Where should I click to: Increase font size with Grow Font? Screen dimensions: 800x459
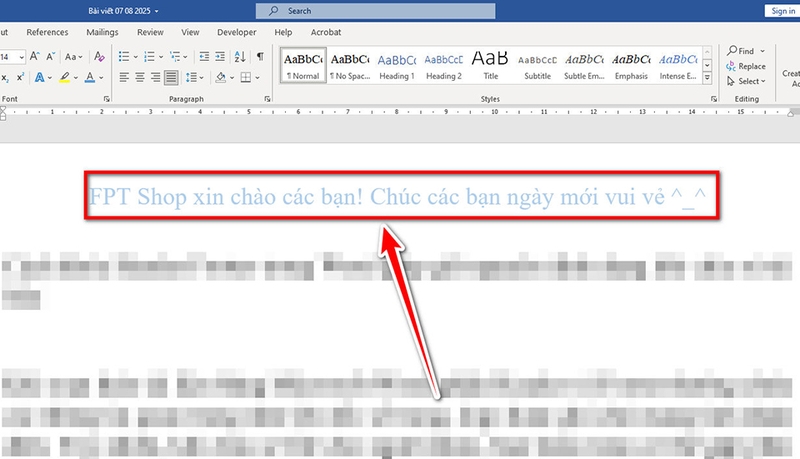(34, 57)
